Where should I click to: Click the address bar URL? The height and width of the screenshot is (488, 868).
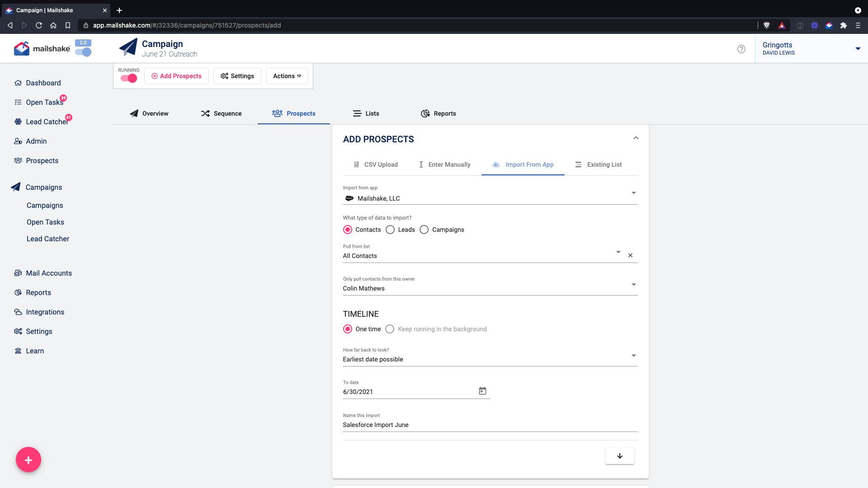[187, 25]
